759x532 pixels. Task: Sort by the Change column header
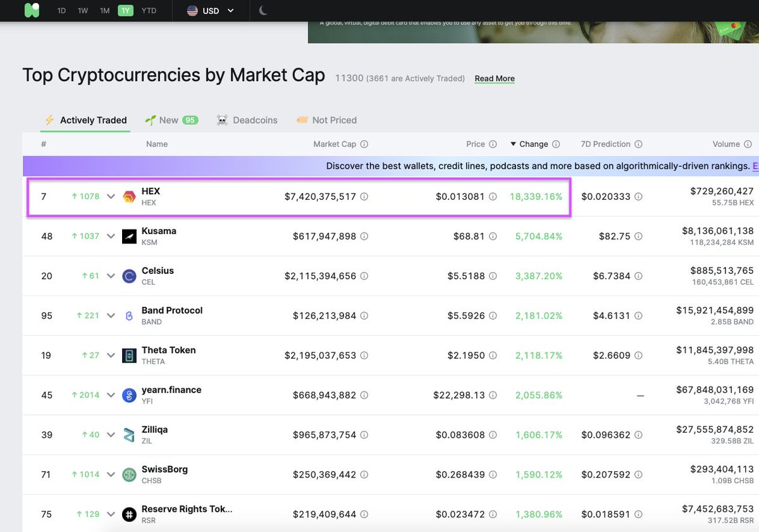534,144
